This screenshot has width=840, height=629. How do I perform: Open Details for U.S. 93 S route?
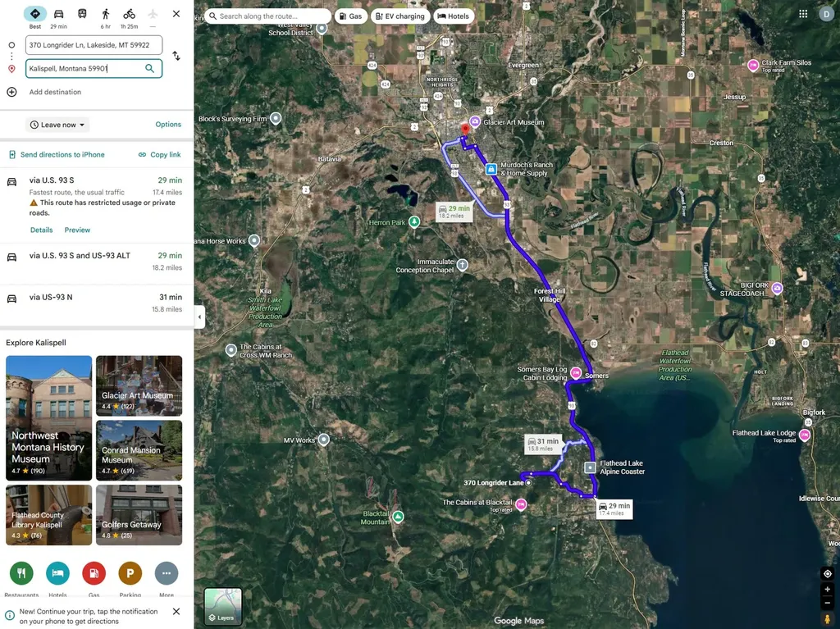click(x=41, y=230)
